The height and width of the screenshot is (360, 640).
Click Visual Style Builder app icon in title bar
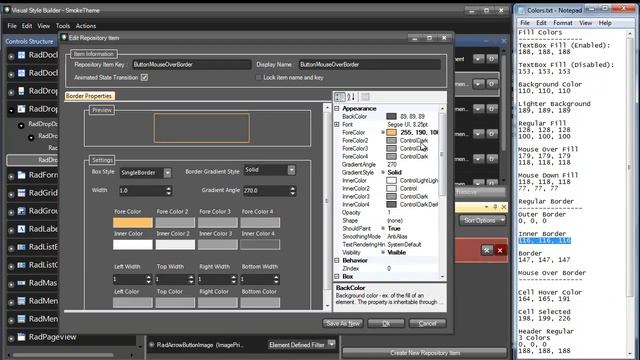coord(7,10)
